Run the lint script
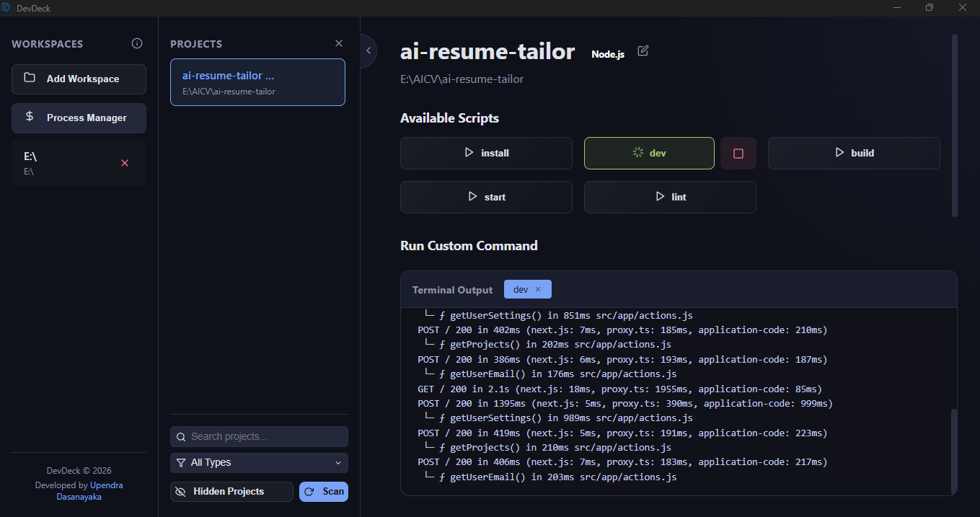 coord(670,197)
